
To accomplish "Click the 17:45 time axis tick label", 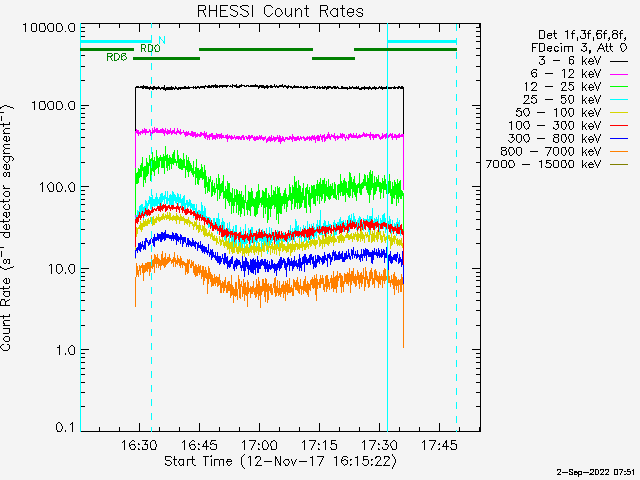I will 439,445.
